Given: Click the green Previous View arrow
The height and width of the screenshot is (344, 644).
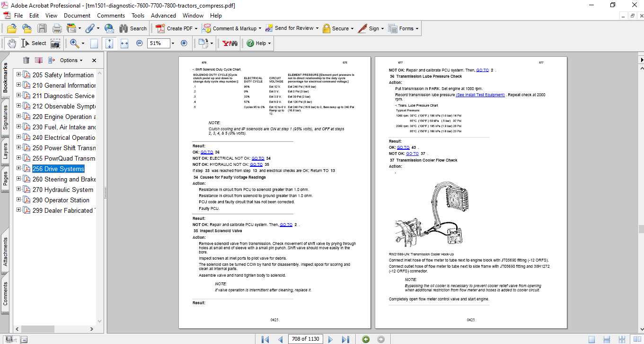Looking at the screenshot, I should pyautogui.click(x=365, y=339).
